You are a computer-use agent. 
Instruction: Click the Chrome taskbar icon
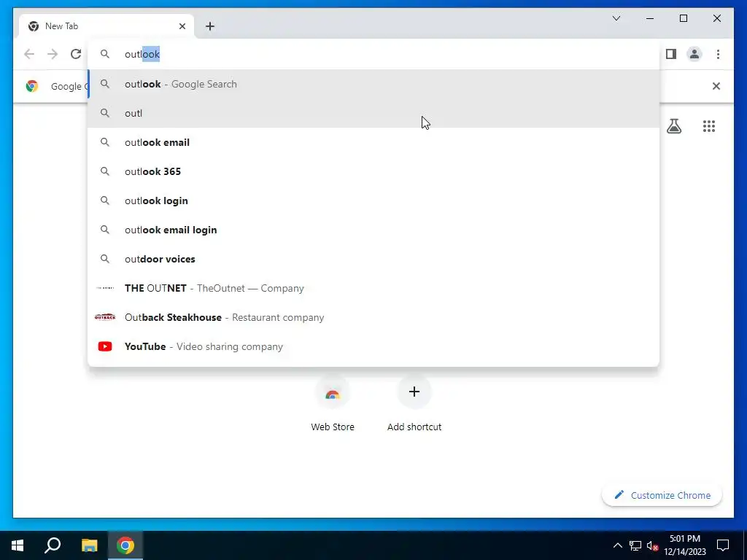tap(125, 545)
